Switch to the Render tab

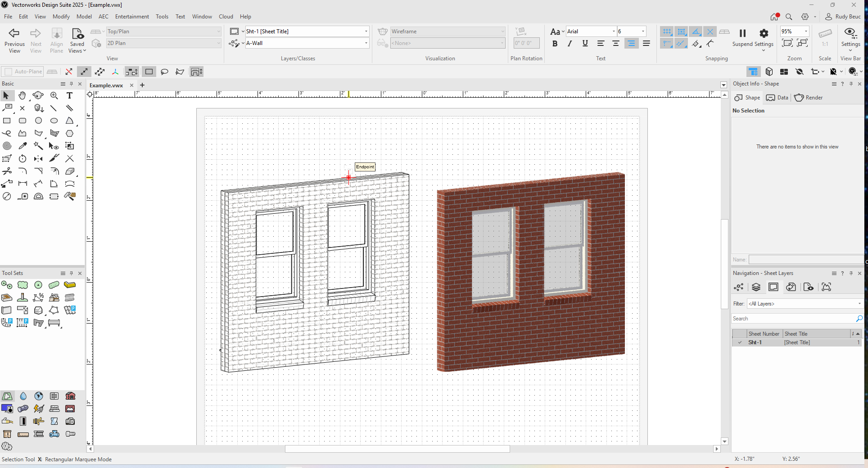point(809,98)
